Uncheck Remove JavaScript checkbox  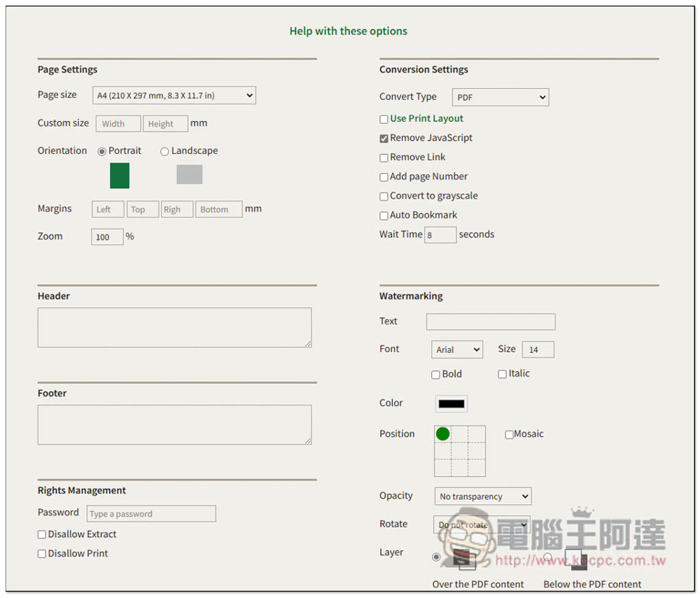pyautogui.click(x=384, y=139)
